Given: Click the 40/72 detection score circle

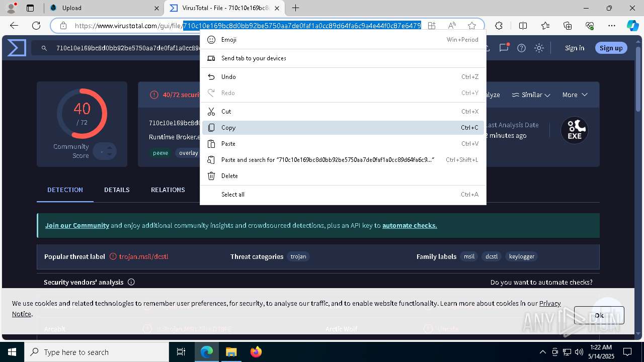Looking at the screenshot, I should pos(82,114).
